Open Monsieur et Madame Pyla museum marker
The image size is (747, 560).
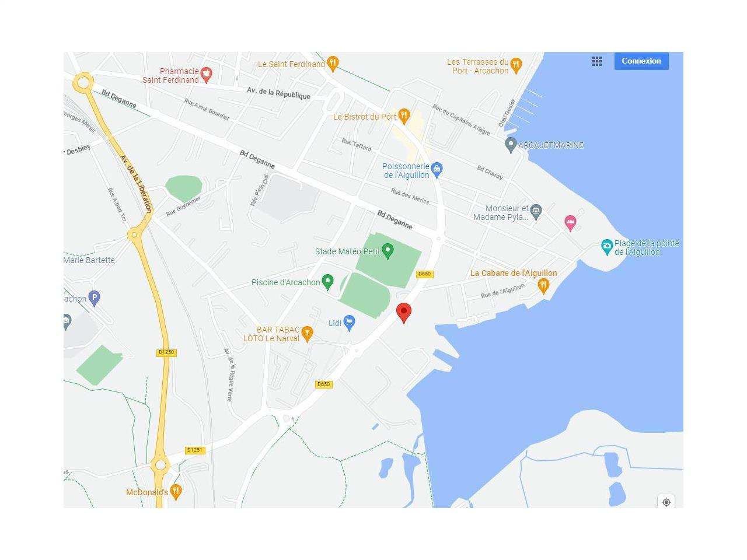(536, 211)
